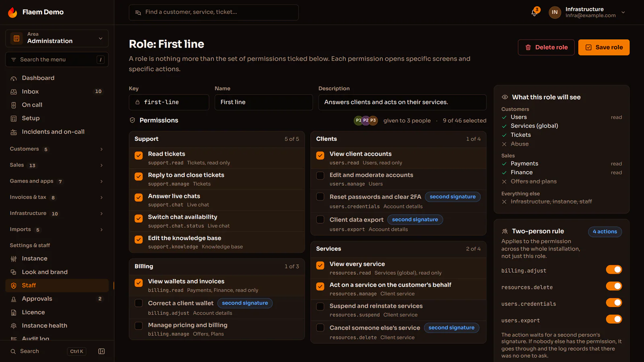Check Suspend and reinstate services

(x=320, y=306)
